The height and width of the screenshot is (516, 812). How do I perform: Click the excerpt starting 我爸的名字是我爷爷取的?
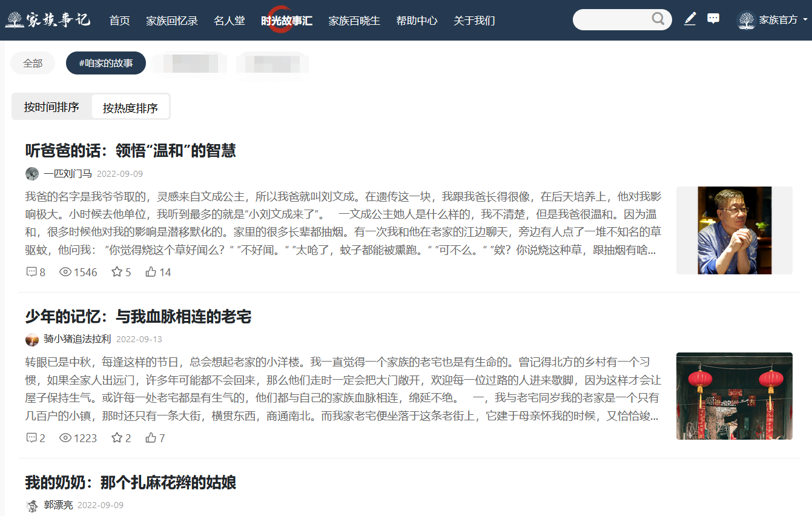(343, 223)
